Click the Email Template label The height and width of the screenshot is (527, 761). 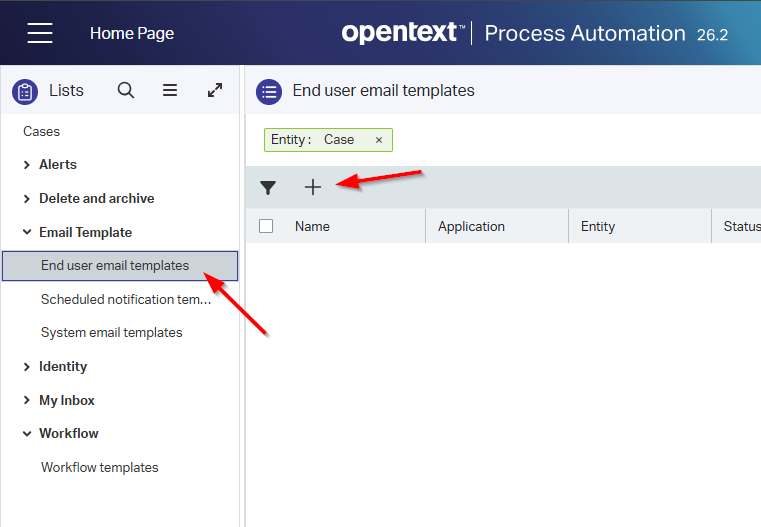85,232
